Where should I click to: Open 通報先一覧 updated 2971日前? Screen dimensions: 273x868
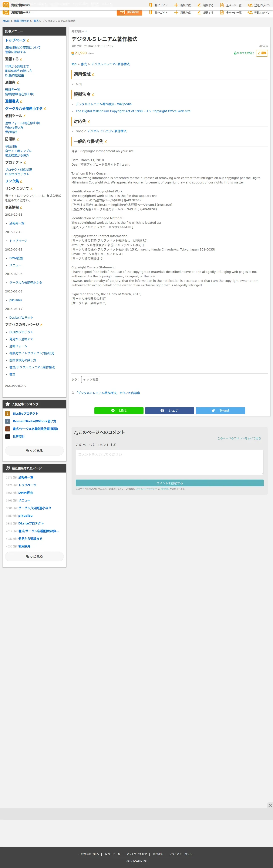pyautogui.click(x=26, y=477)
